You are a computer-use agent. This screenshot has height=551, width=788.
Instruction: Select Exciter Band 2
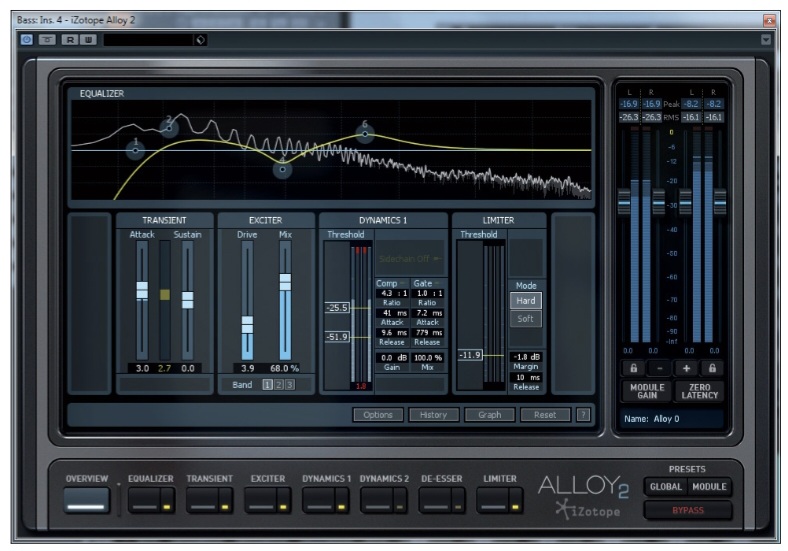tap(279, 385)
